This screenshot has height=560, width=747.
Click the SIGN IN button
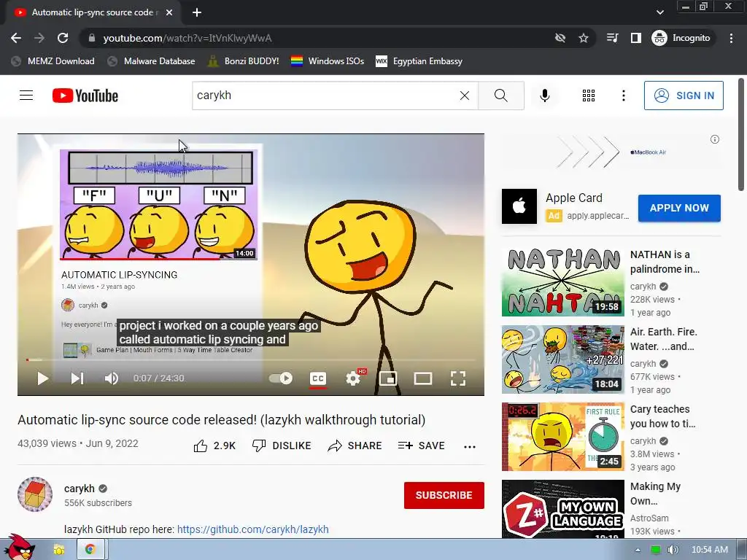coord(684,96)
